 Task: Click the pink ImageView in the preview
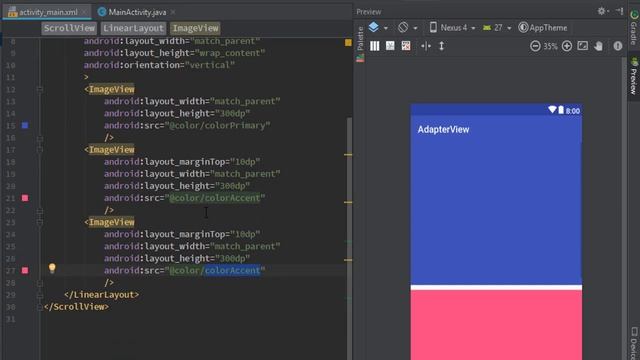pyautogui.click(x=496, y=325)
